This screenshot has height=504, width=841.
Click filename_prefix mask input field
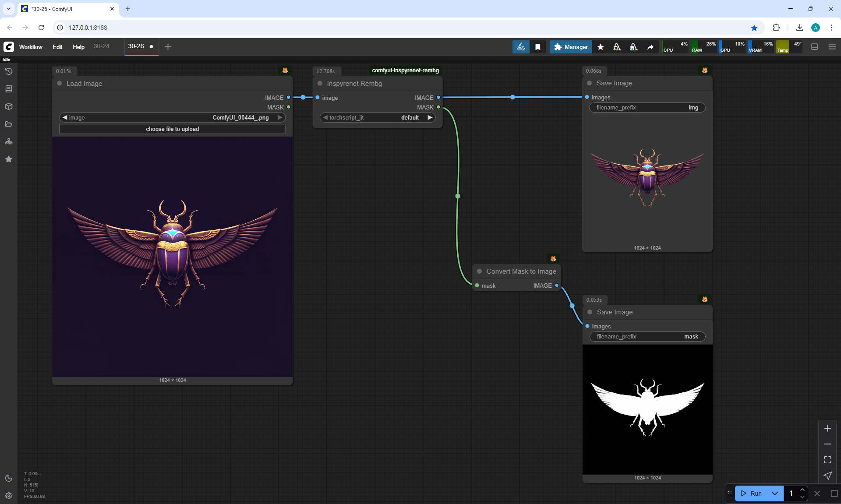coord(647,336)
